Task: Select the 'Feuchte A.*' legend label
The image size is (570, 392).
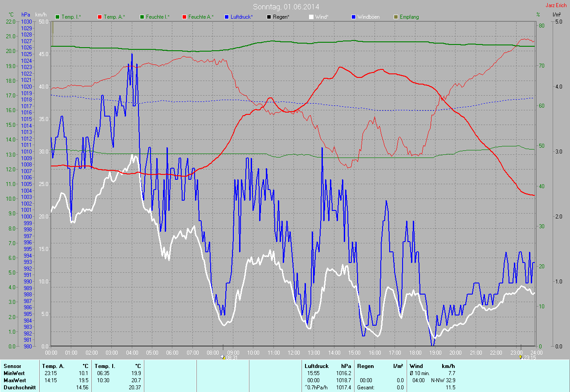Action: click(201, 17)
